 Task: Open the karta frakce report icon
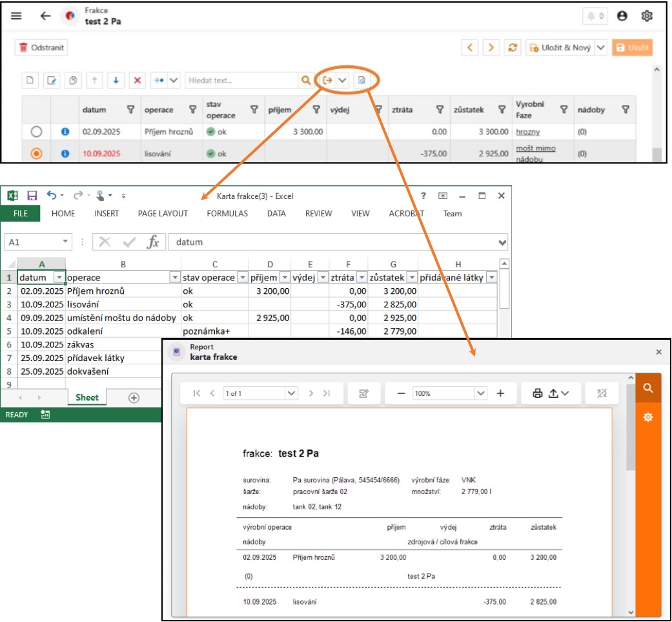click(x=361, y=81)
